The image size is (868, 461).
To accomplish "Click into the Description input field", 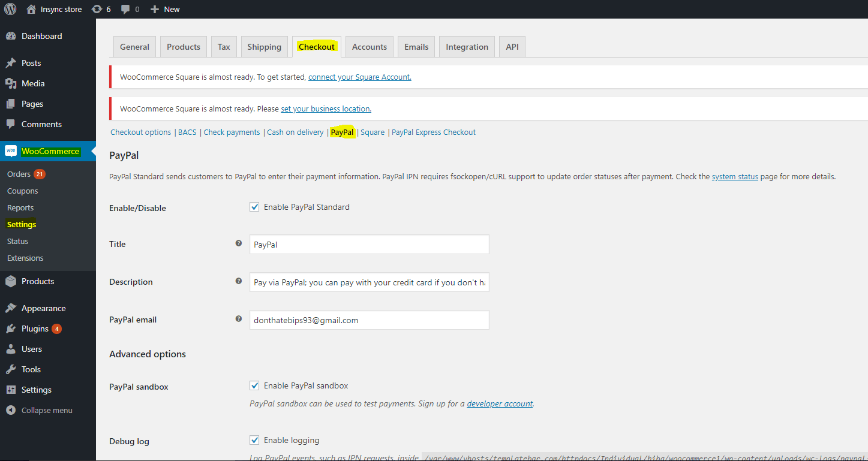I will [x=369, y=282].
